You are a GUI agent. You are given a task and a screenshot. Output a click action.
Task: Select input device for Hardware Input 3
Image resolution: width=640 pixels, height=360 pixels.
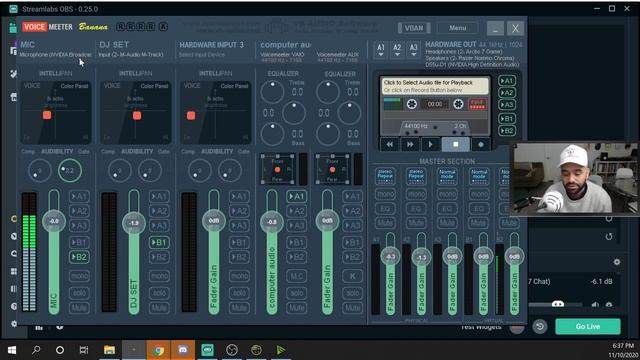pyautogui.click(x=202, y=55)
